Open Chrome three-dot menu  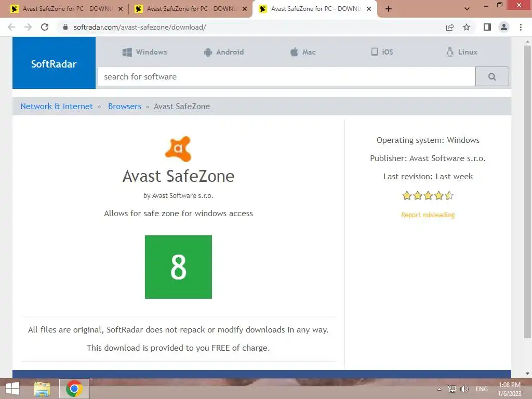click(521, 27)
